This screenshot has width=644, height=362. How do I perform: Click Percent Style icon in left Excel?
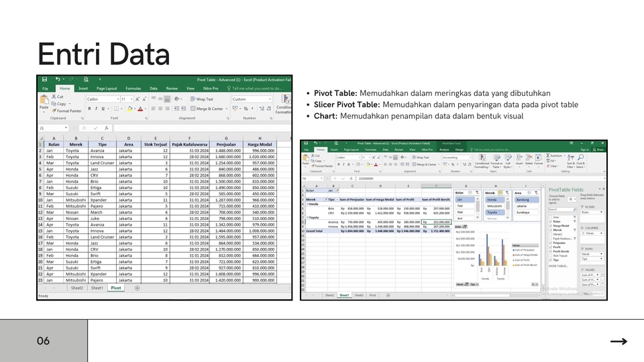[x=246, y=109]
